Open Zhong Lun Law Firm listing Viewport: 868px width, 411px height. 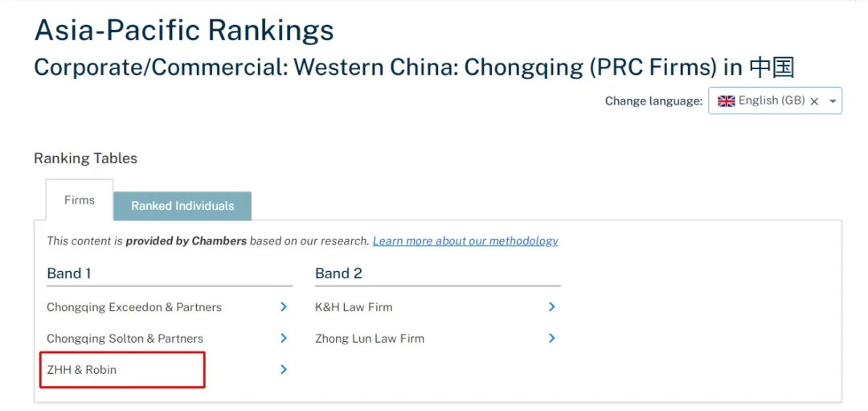[370, 339]
